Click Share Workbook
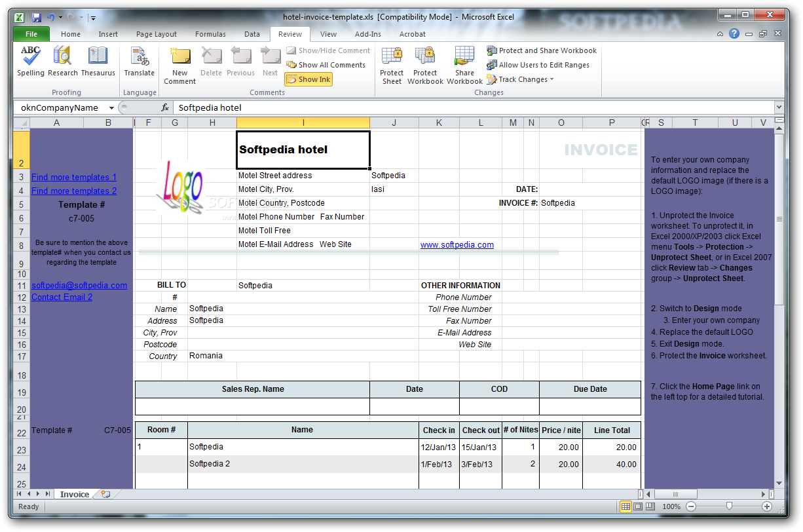The height and width of the screenshot is (532, 803). click(x=464, y=66)
